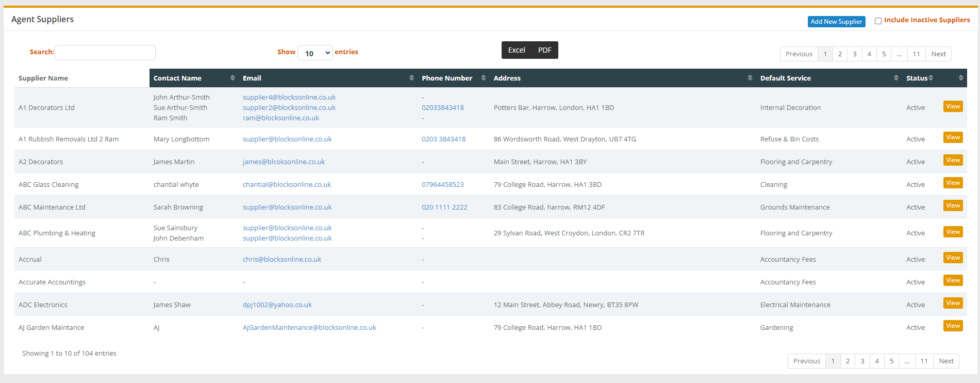Click Next in bottom pagination
This screenshot has width=980, height=383.
point(946,361)
